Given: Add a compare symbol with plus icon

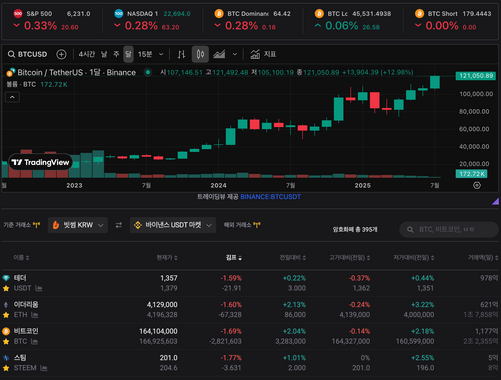Looking at the screenshot, I should click(61, 54).
